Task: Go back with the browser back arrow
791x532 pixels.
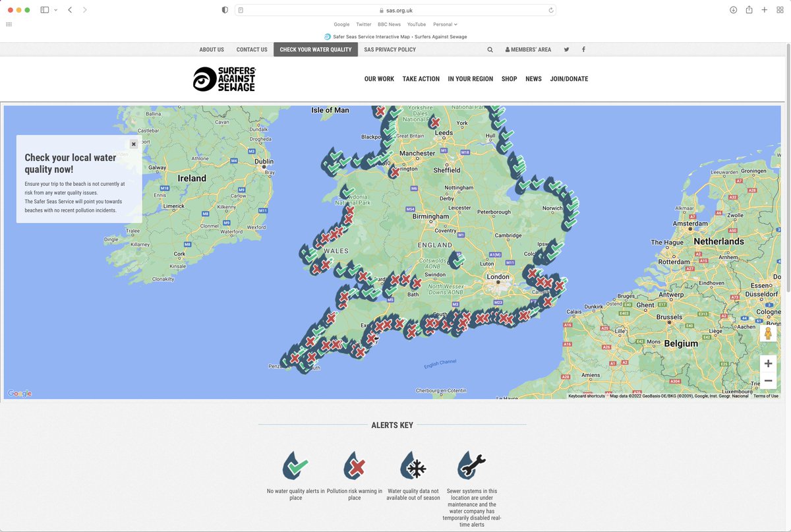Action: (70, 10)
